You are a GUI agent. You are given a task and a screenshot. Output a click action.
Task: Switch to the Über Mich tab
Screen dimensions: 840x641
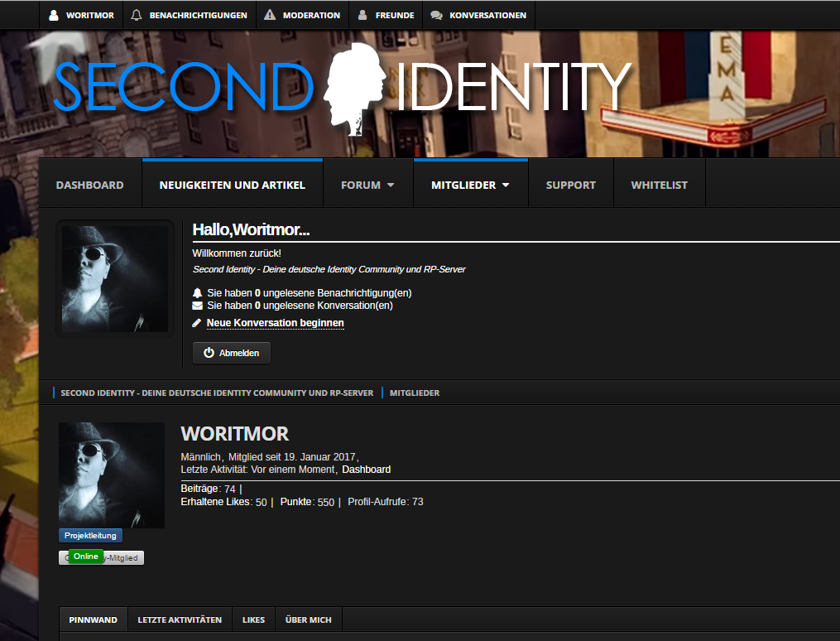pyautogui.click(x=308, y=619)
